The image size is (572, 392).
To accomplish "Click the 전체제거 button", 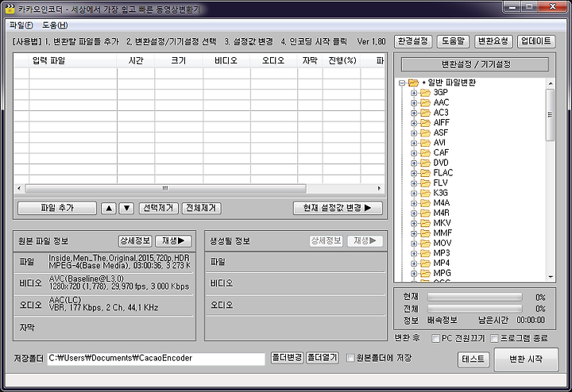I will 201,208.
